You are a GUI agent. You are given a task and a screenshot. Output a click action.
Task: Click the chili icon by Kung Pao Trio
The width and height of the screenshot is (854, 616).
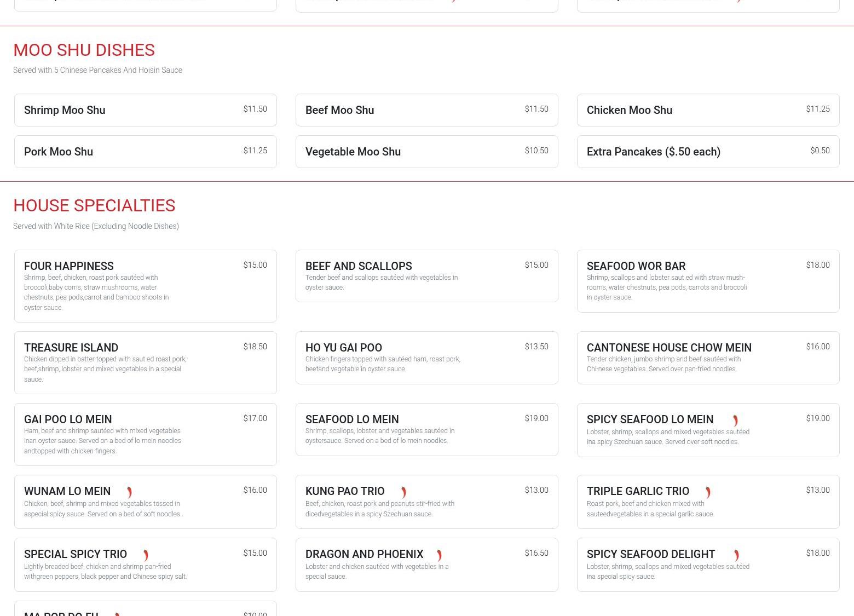click(403, 492)
